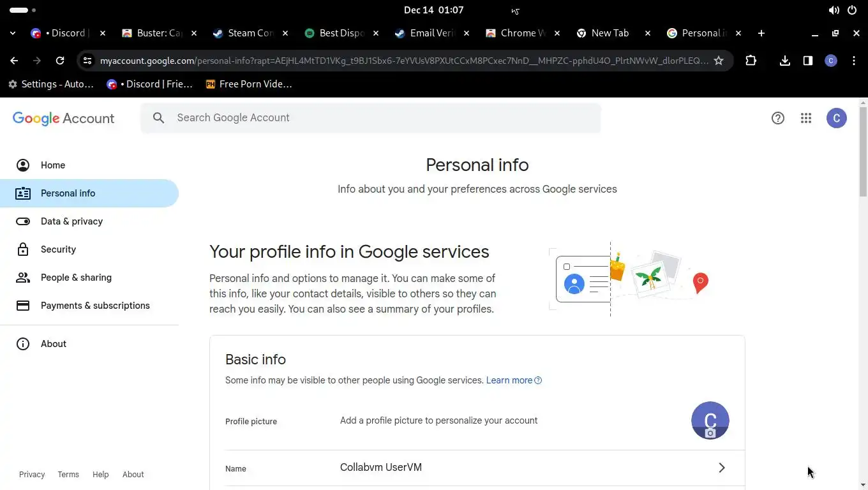Open the Chrome extensions puzzle icon
Screen dimensions: 868x490
click(x=751, y=61)
